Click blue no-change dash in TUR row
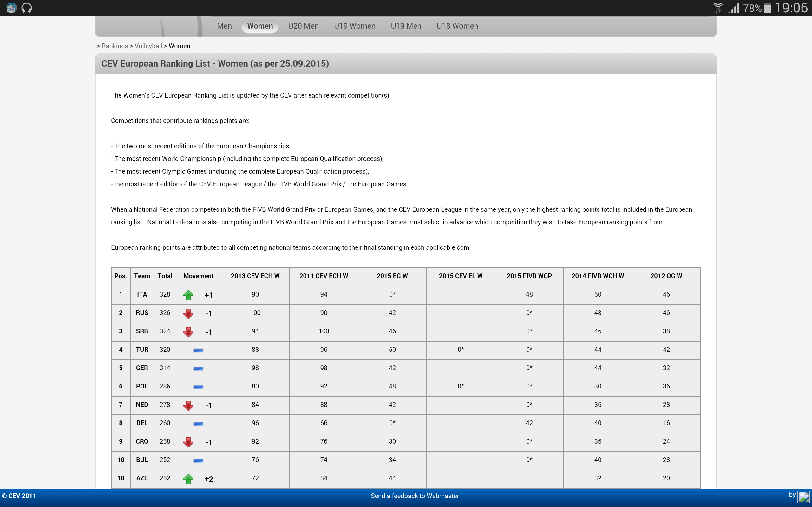812x507 pixels. [198, 350]
